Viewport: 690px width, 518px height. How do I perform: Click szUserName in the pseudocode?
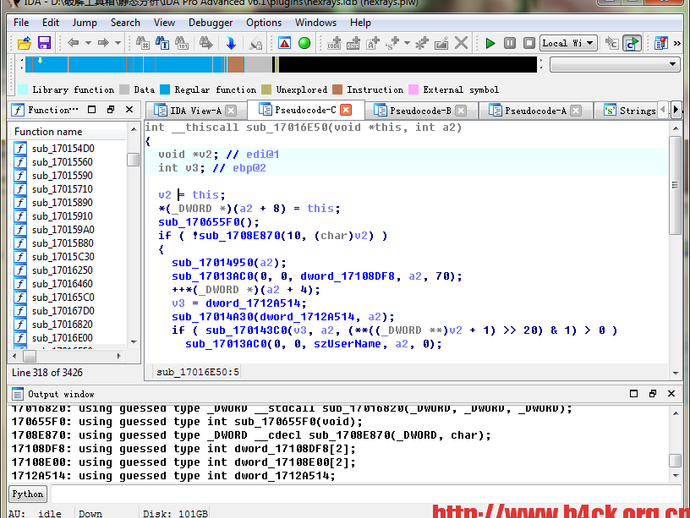[347, 344]
